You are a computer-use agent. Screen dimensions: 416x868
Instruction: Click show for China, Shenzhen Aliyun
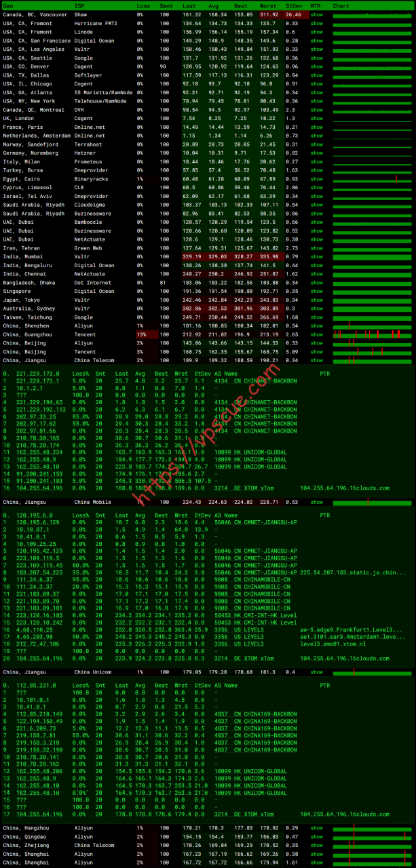click(317, 326)
